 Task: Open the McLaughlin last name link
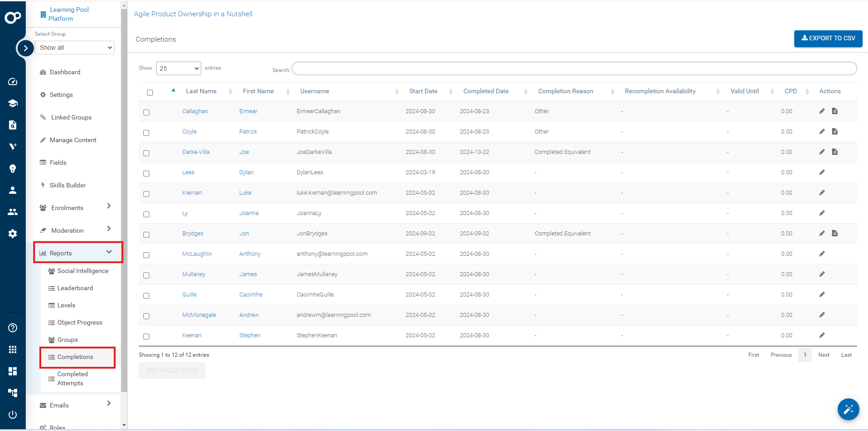(197, 254)
